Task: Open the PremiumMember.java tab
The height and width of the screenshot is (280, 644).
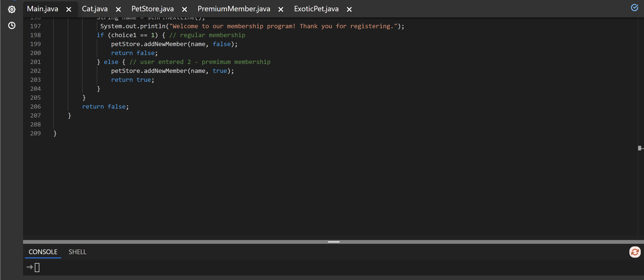Action: 234,9
